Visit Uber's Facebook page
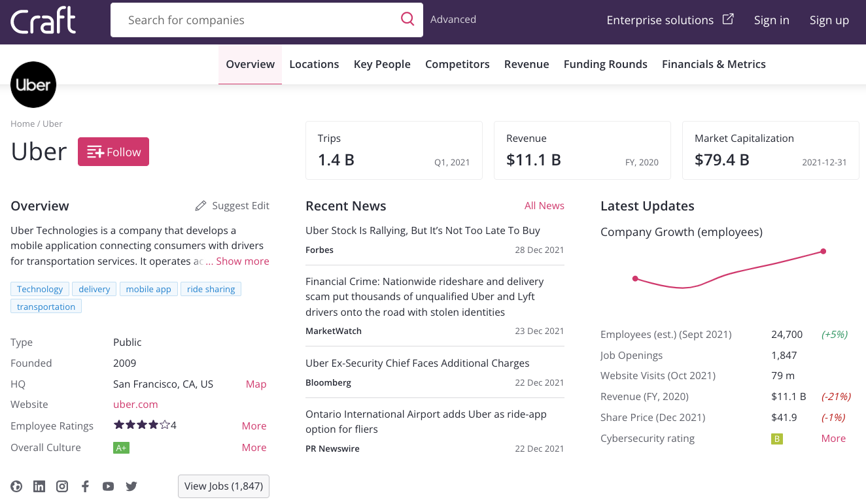Screen dimensions: 866x504 (x=85, y=486)
